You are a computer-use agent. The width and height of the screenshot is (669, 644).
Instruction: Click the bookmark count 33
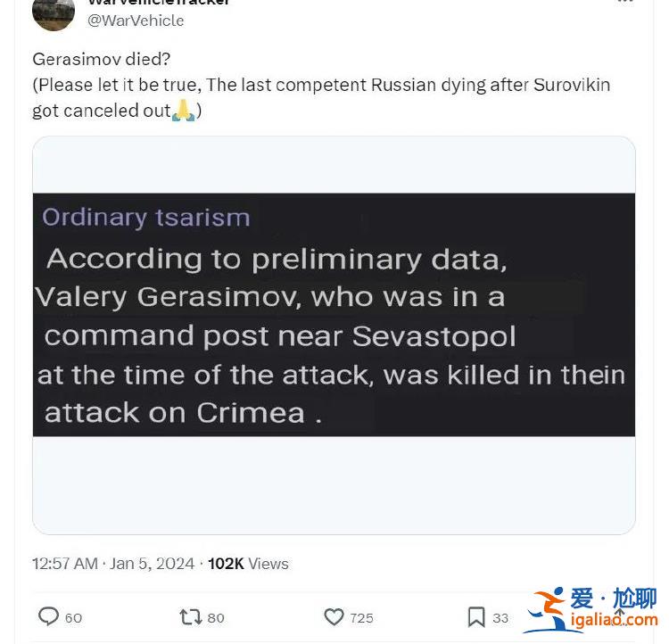tap(500, 617)
